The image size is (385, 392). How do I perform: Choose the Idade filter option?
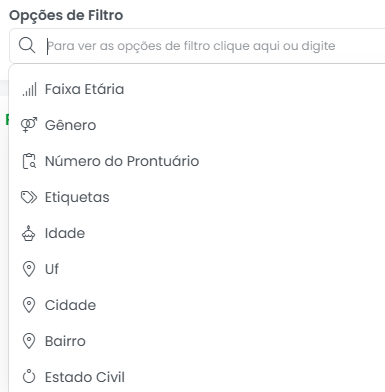click(x=197, y=233)
